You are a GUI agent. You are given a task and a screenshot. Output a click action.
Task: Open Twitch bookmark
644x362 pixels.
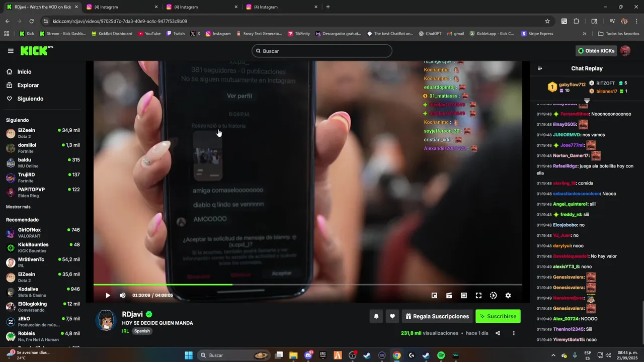(x=175, y=34)
